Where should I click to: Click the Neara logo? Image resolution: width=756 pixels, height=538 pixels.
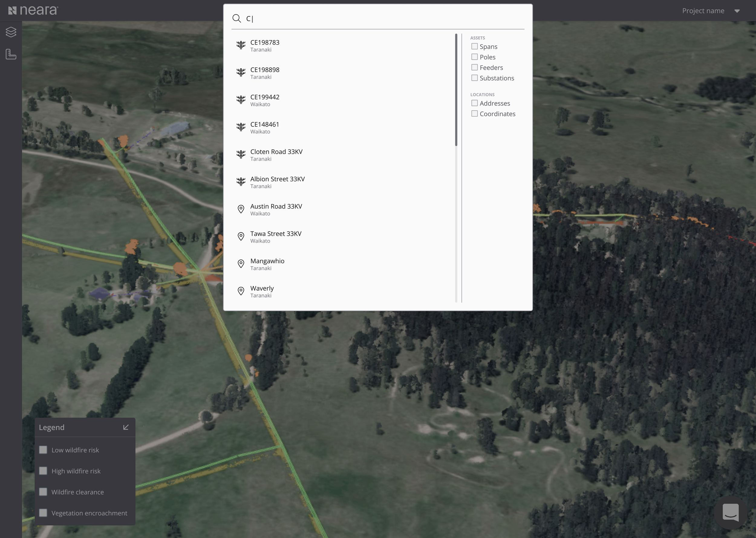[x=33, y=11]
